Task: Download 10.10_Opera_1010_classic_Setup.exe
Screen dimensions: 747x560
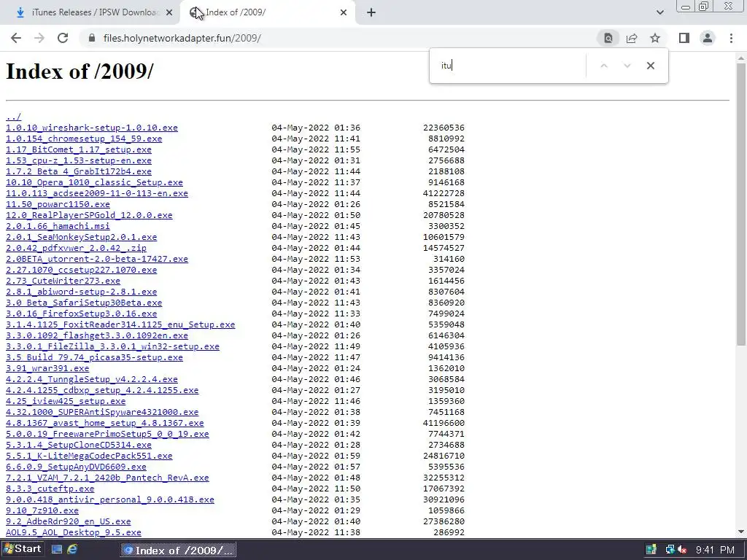Action: 94,182
